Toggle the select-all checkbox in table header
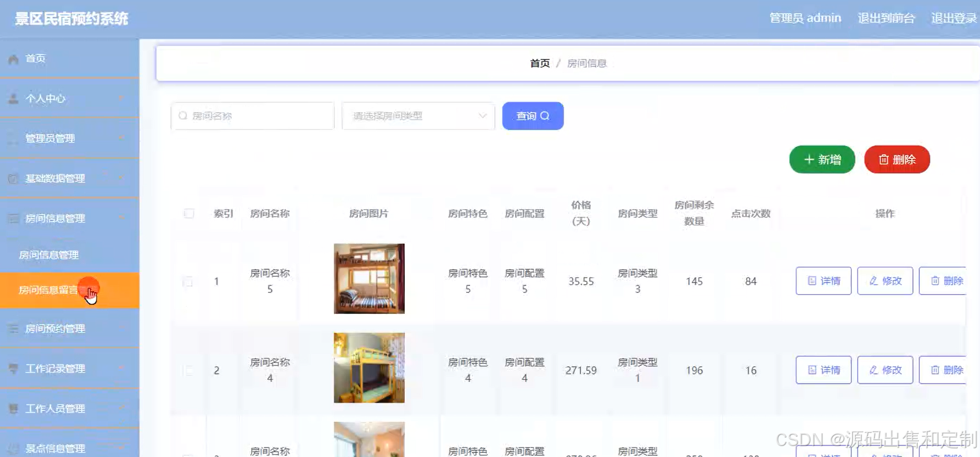This screenshot has height=457, width=980. pyautogui.click(x=189, y=214)
